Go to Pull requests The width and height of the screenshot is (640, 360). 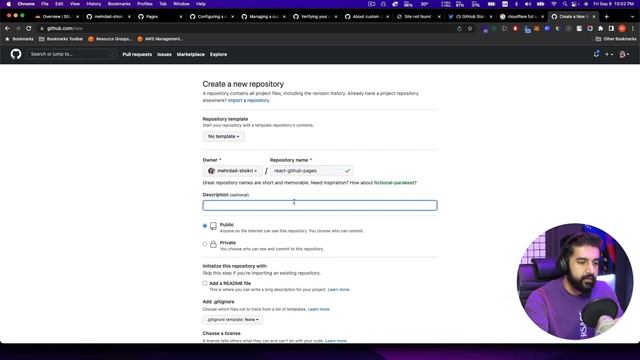137,54
